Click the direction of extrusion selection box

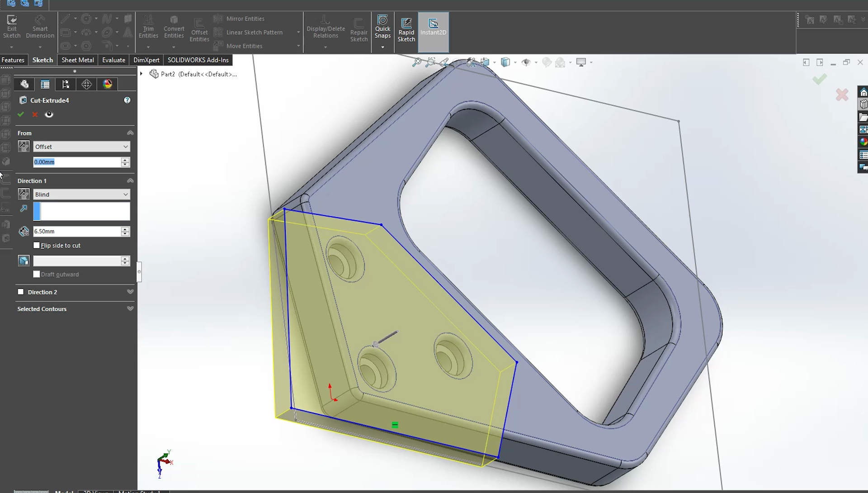tap(81, 211)
